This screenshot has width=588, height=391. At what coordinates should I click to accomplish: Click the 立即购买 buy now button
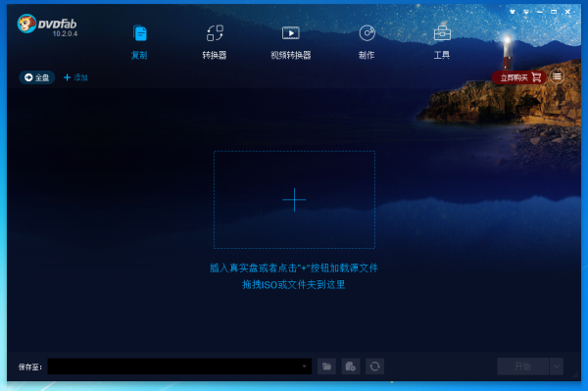click(x=519, y=77)
